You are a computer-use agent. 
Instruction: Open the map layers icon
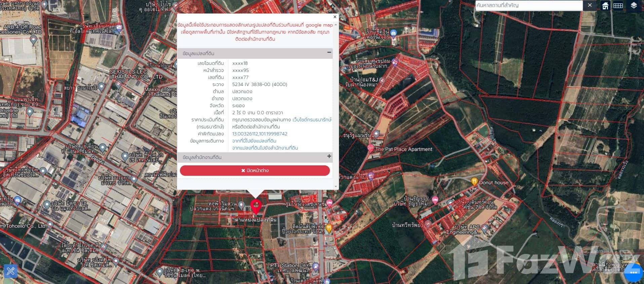634,6
